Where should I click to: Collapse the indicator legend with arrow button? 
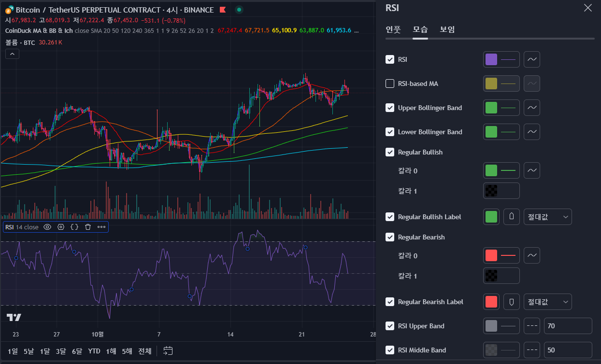12,54
